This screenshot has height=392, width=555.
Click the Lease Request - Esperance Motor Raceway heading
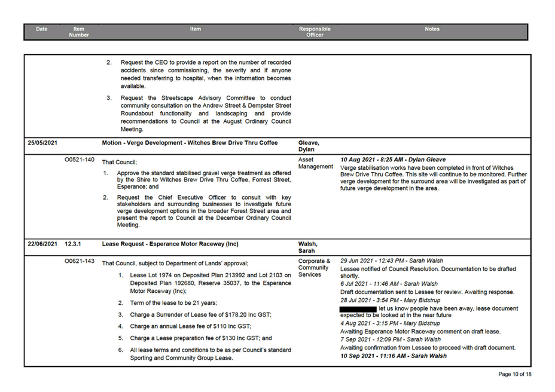point(170,244)
